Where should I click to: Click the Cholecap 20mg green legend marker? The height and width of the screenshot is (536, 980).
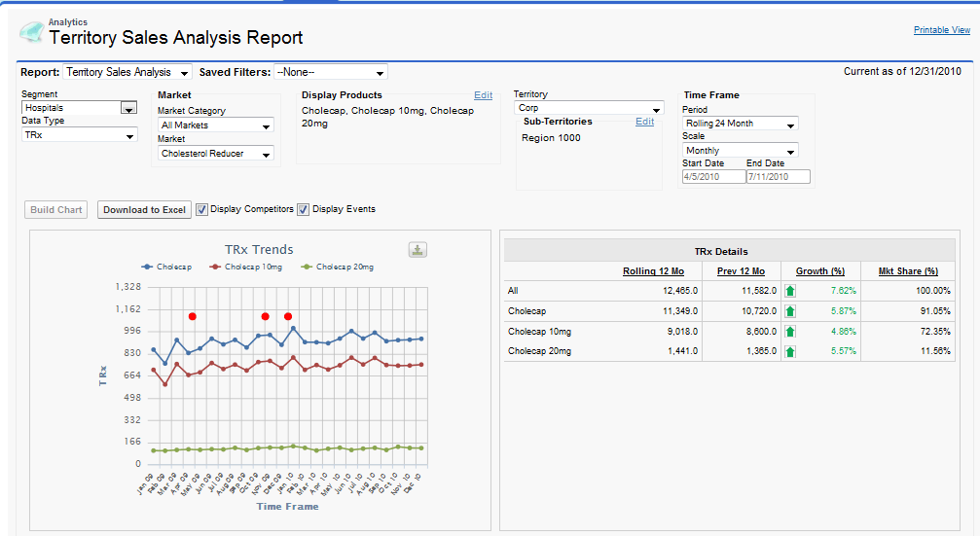point(307,267)
